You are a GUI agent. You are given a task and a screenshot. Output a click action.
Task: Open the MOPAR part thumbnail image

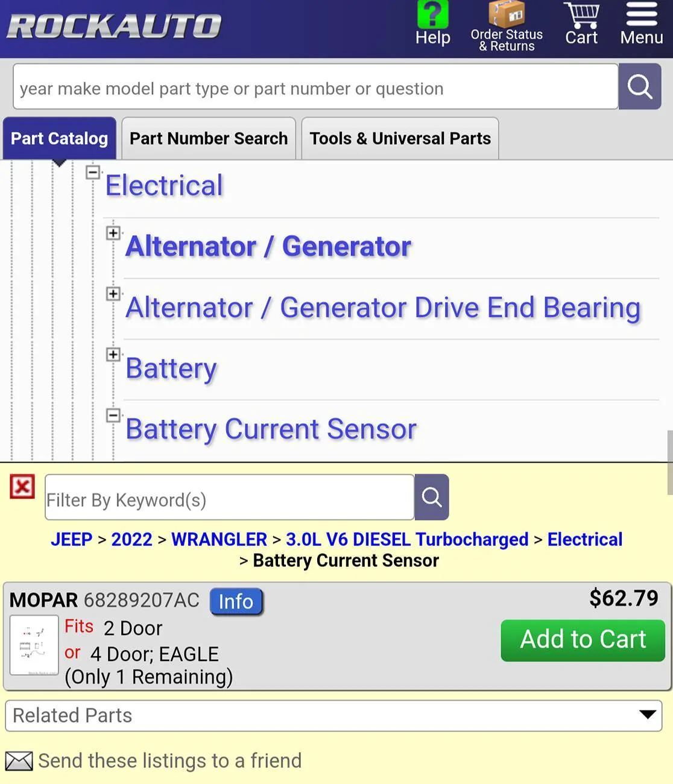(x=34, y=645)
